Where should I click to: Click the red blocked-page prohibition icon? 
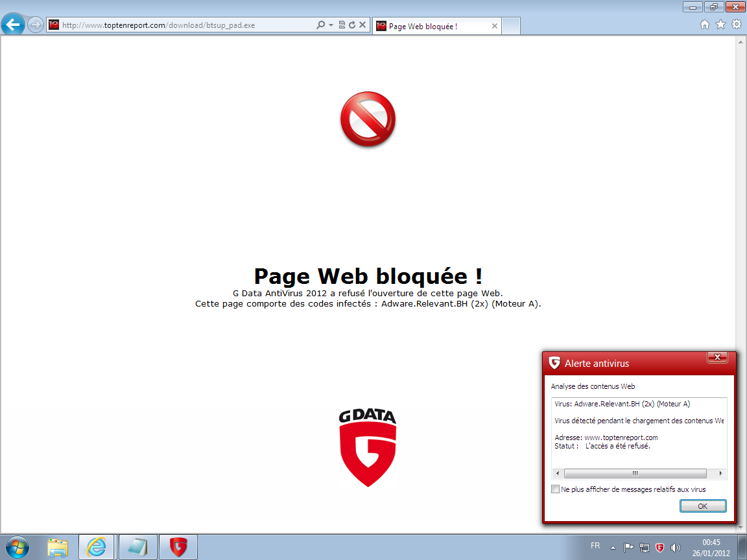(x=368, y=119)
